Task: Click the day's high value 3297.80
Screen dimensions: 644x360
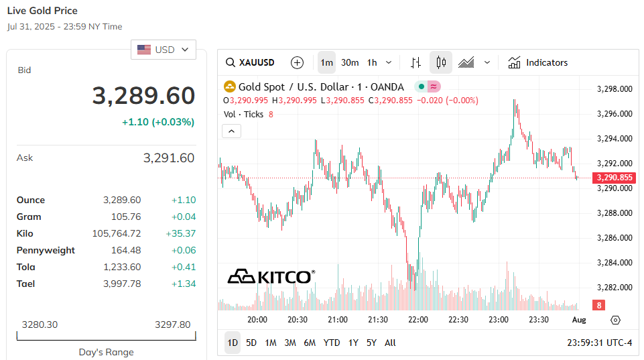Action: coord(172,324)
